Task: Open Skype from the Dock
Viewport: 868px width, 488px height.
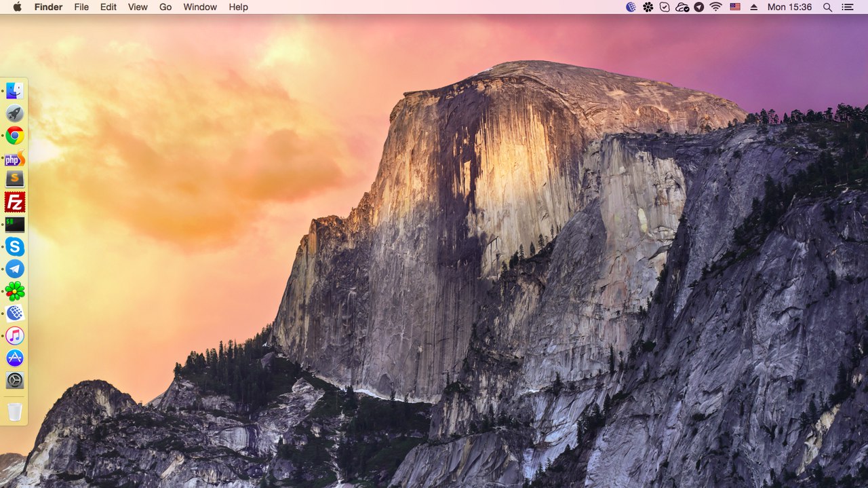Action: pos(15,247)
